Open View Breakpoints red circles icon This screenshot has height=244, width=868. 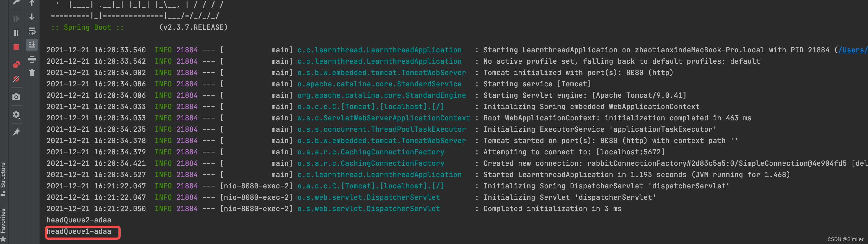coord(16,65)
